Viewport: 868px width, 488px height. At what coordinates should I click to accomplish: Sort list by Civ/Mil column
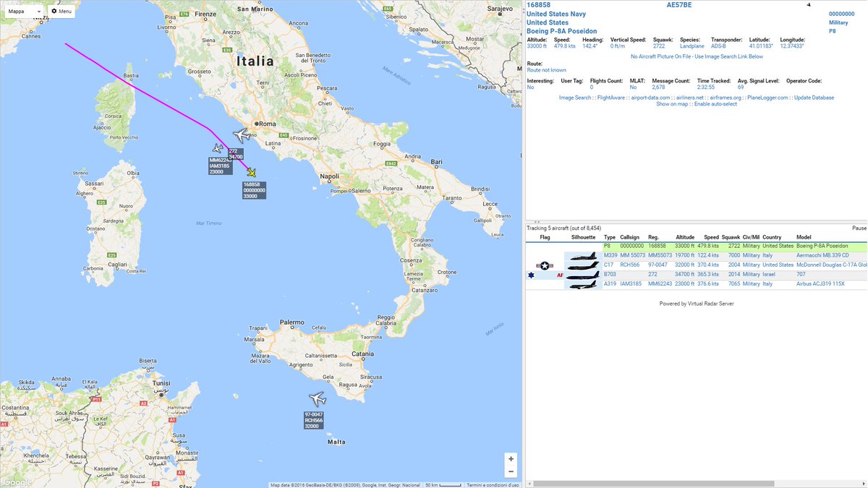tap(751, 237)
